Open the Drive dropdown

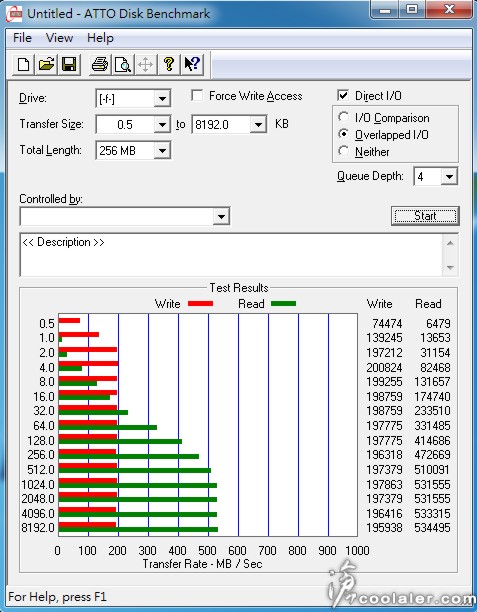click(162, 99)
